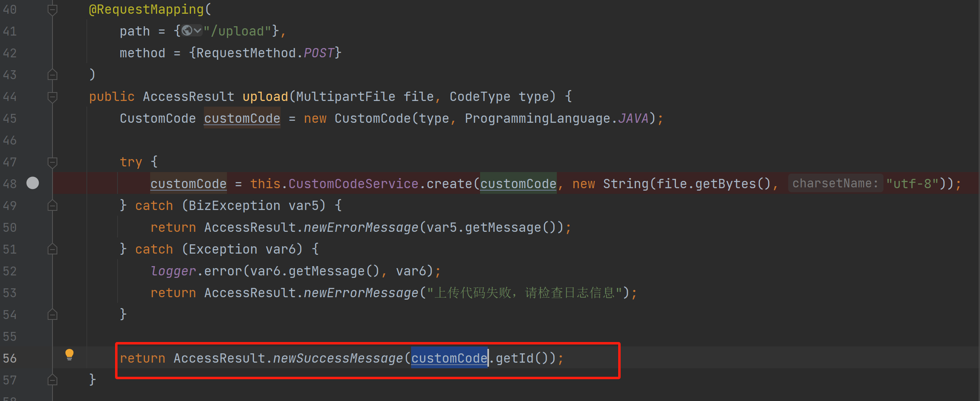Viewport: 980px width, 401px height.
Task: Click the charsetName inlay hint
Action: click(835, 184)
